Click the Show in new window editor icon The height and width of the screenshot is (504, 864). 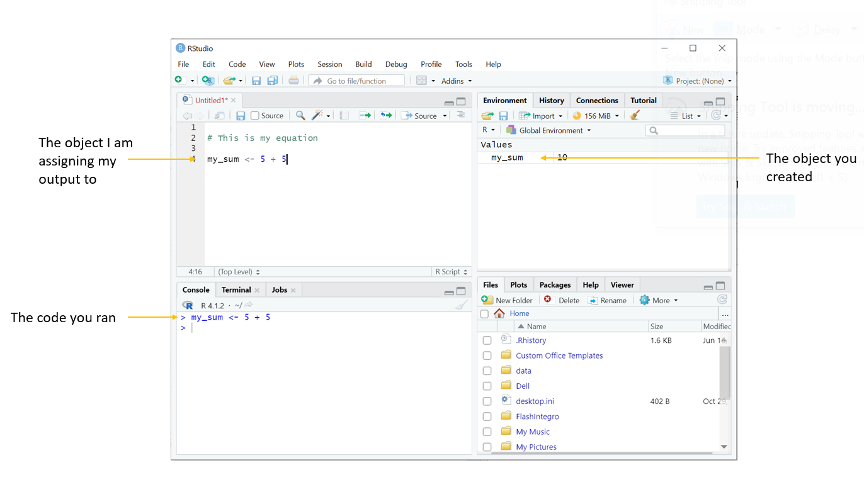(219, 116)
